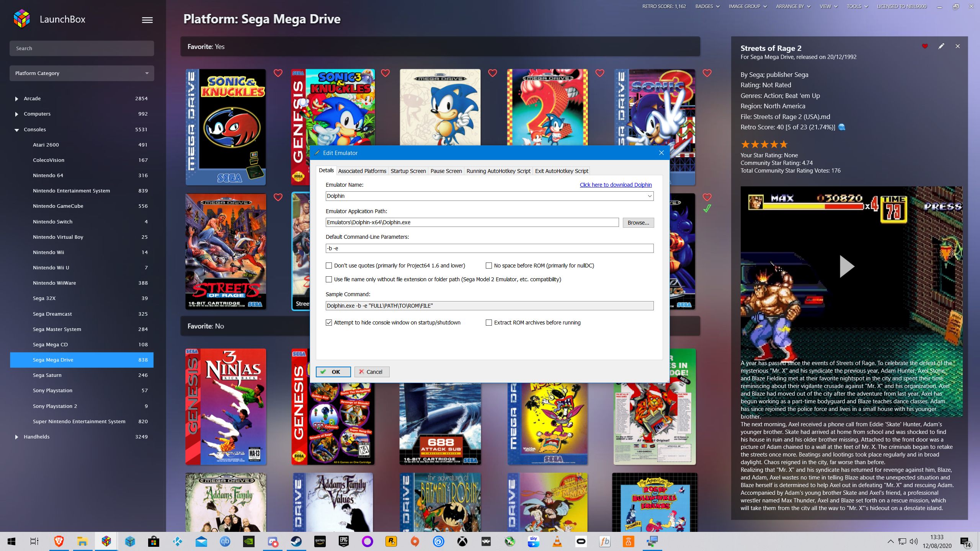
Task: Expand the Arcade category
Action: coord(16,99)
